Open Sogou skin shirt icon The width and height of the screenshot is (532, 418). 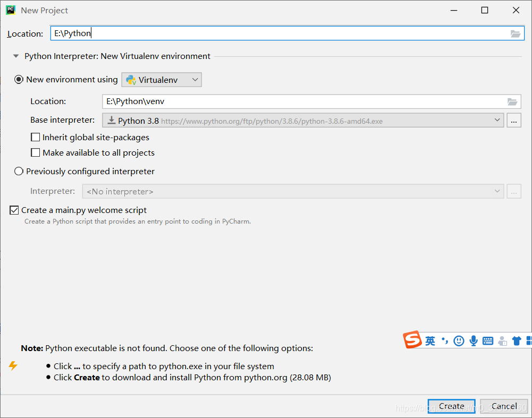517,340
